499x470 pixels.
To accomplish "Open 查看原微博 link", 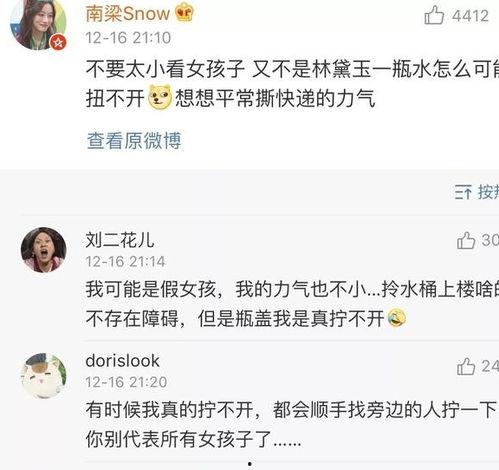I will pyautogui.click(x=134, y=141).
